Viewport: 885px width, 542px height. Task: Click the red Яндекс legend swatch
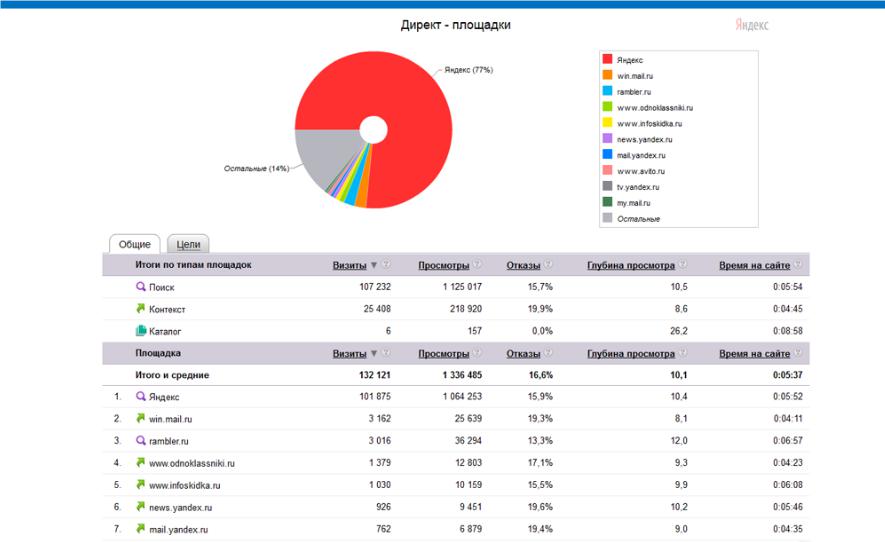point(607,59)
